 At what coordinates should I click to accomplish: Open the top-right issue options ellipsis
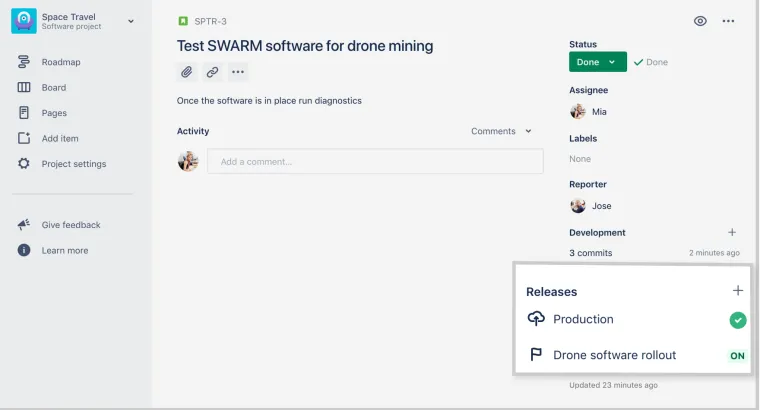click(x=728, y=21)
